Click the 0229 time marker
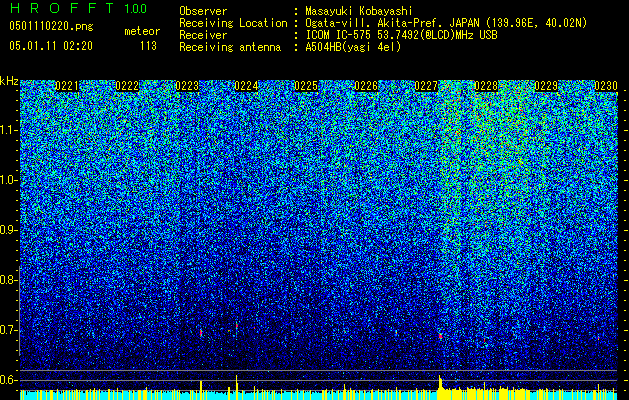Viewport: 629px width, 400px height. point(546,86)
